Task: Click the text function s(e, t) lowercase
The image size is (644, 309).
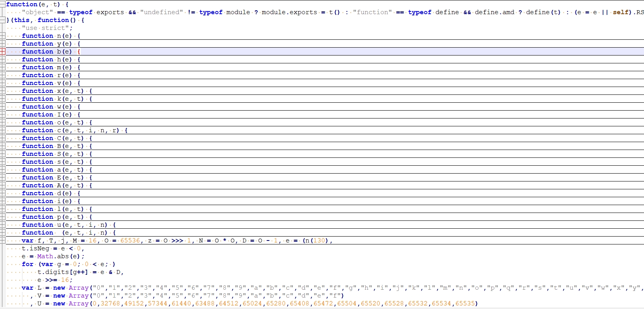Action: coord(53,162)
